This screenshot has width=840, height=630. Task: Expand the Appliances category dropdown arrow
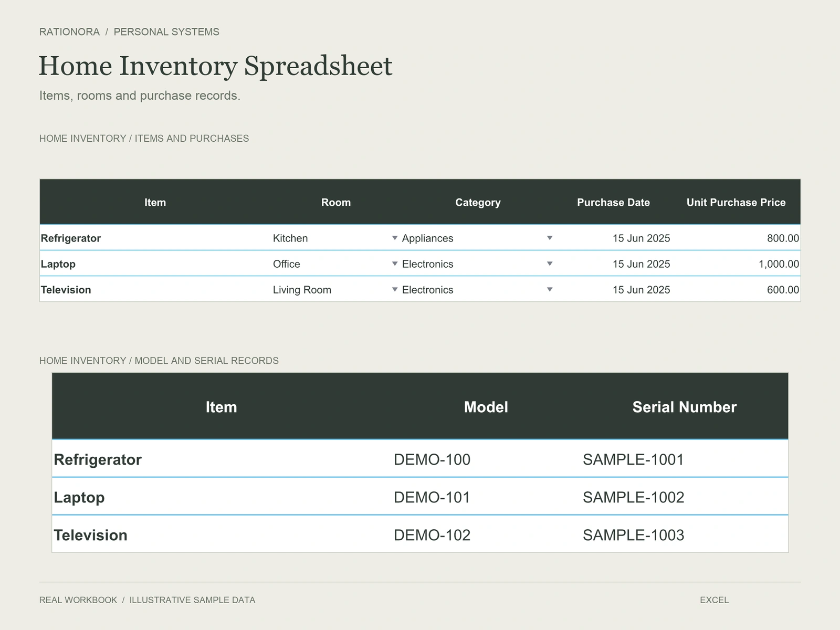550,238
